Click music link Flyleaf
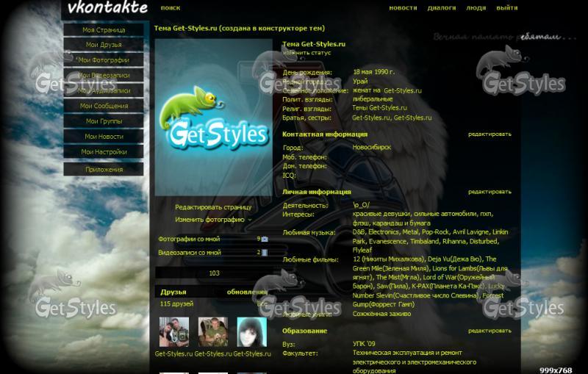 click(x=362, y=250)
